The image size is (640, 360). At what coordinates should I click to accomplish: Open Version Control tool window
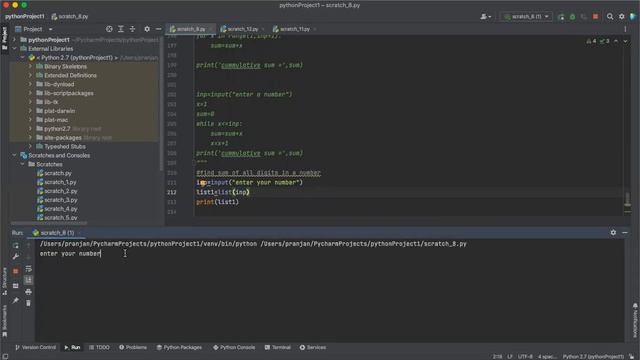coord(35,347)
